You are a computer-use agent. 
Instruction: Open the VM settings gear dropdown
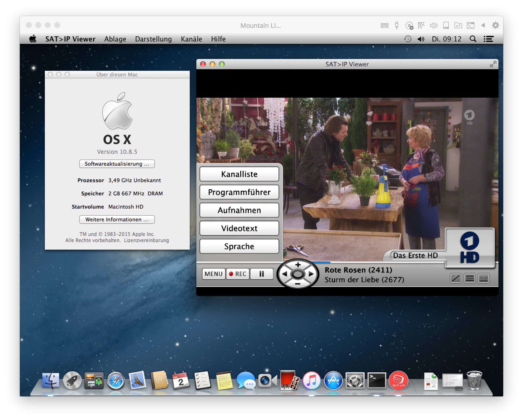tap(495, 25)
